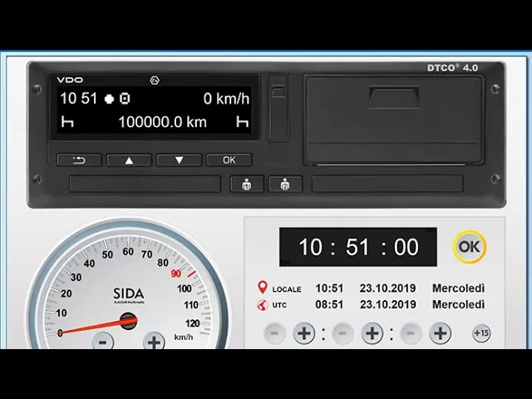Open the printer drawer cover
Image resolution: width=532 pixels, height=399 pixels.
(x=393, y=120)
